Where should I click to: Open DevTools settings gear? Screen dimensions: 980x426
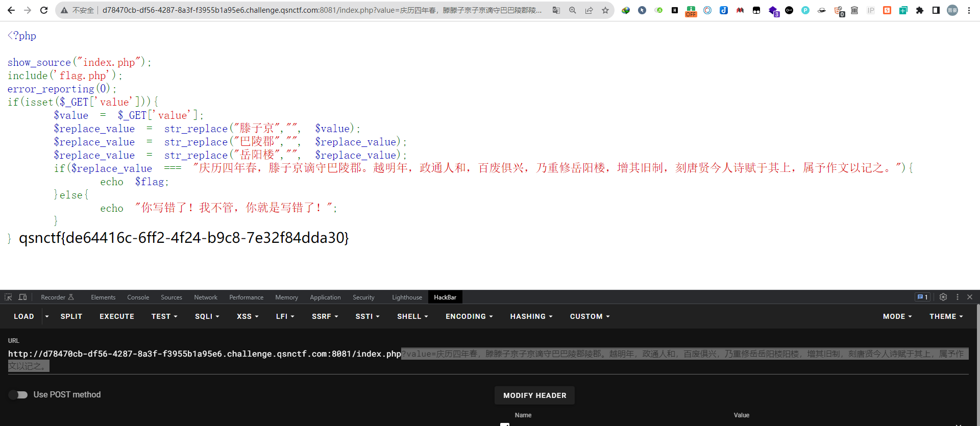[x=943, y=297]
